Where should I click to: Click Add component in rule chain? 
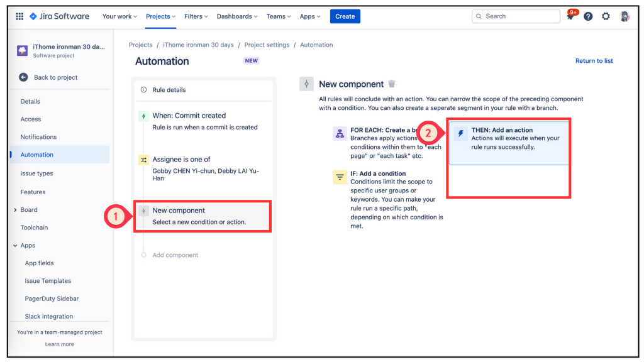pos(175,255)
